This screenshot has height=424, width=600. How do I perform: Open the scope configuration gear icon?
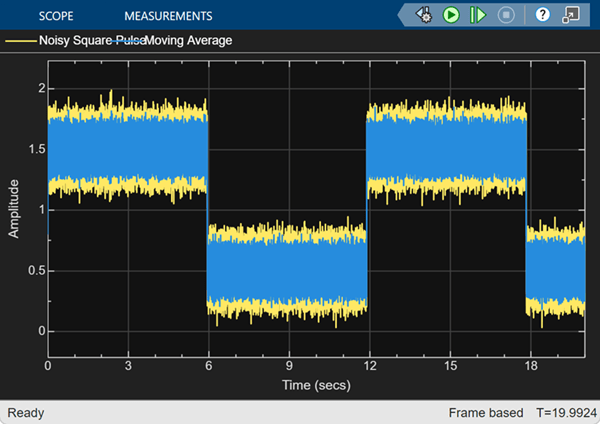(424, 15)
